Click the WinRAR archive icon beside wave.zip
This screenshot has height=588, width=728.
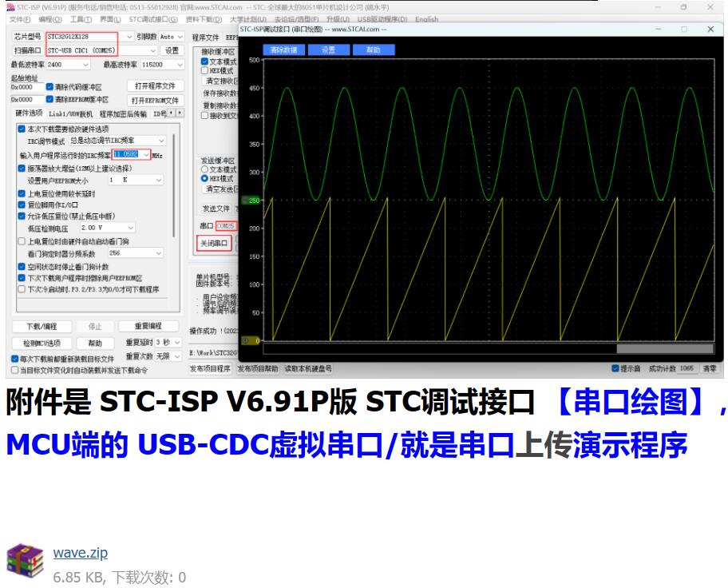coord(25,561)
